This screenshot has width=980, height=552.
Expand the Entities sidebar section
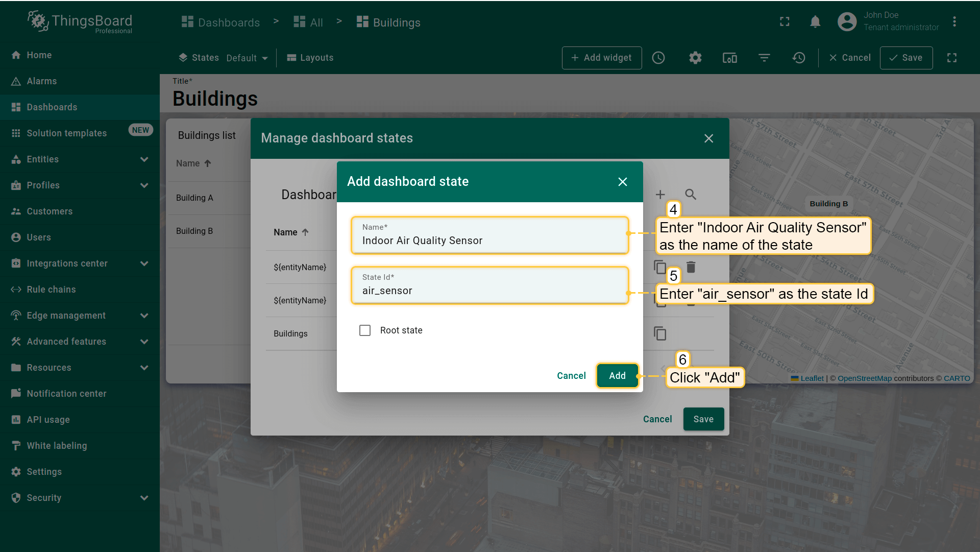[x=144, y=159]
